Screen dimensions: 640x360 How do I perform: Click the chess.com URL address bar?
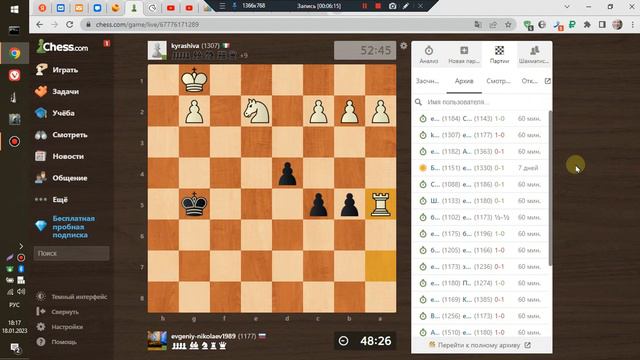click(278, 24)
